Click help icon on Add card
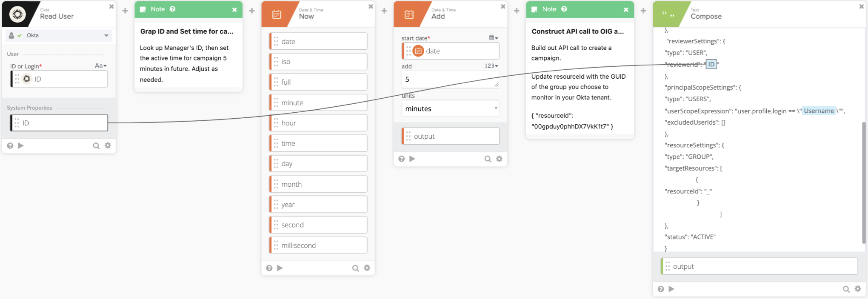Screen dimensions: 868x299 (401, 159)
